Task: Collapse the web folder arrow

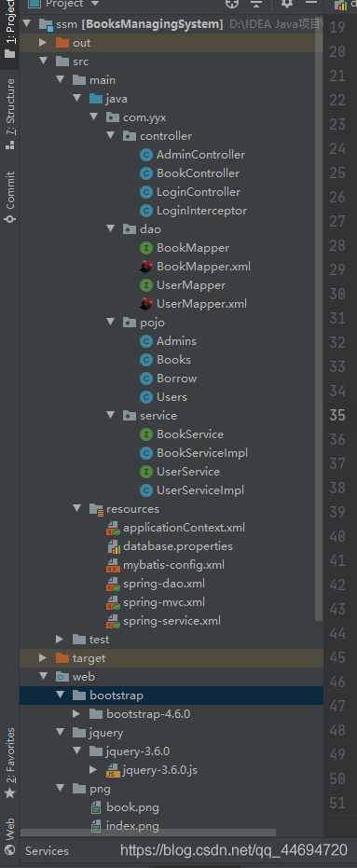Action: coord(43,677)
